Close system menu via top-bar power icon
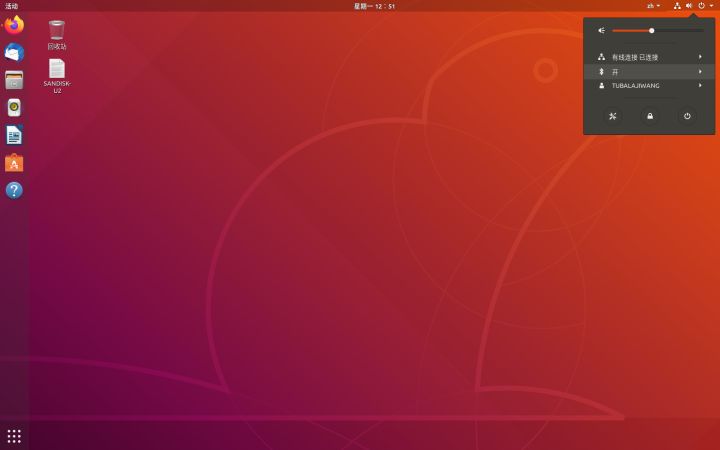 pyautogui.click(x=702, y=6)
